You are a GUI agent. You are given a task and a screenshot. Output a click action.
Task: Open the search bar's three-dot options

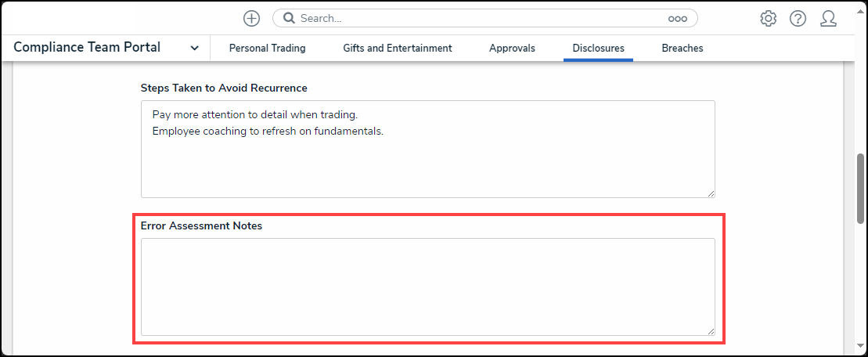677,18
